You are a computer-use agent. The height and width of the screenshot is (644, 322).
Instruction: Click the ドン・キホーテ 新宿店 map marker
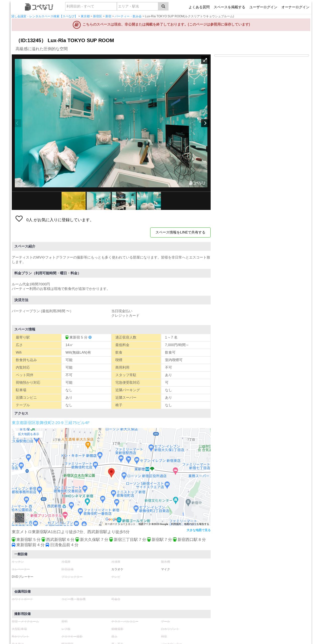coord(100,455)
